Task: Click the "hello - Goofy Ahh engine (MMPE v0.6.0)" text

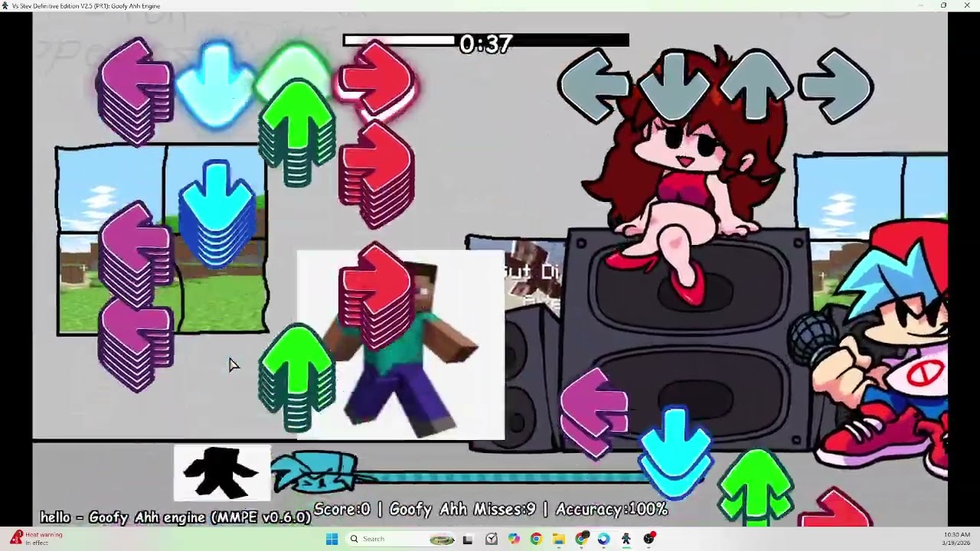Action: click(x=176, y=517)
